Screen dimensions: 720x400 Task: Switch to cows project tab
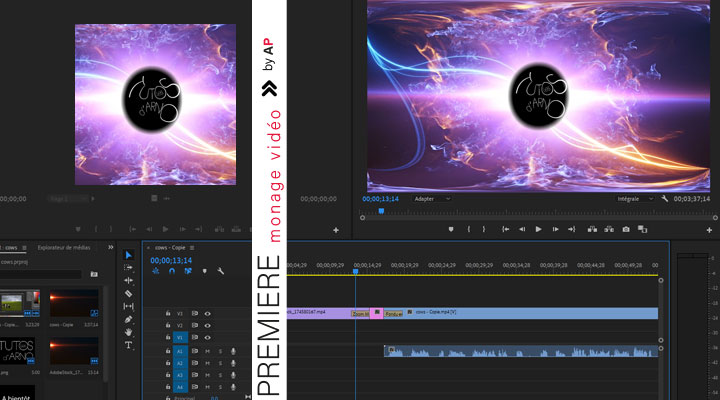pos(9,248)
